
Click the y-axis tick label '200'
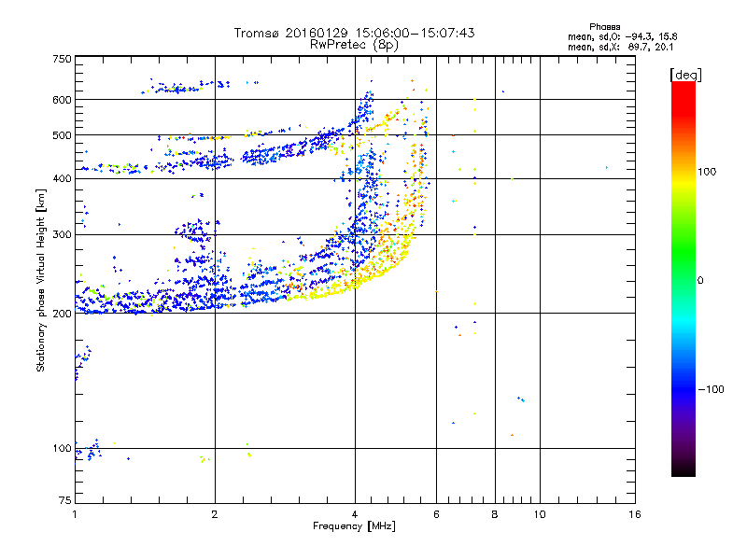(x=62, y=314)
